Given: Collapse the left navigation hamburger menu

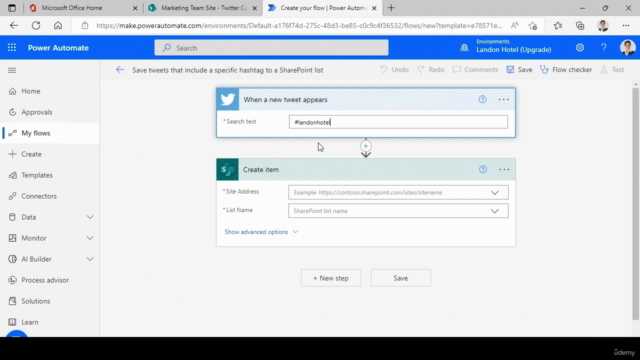Looking at the screenshot, I should pos(12,70).
